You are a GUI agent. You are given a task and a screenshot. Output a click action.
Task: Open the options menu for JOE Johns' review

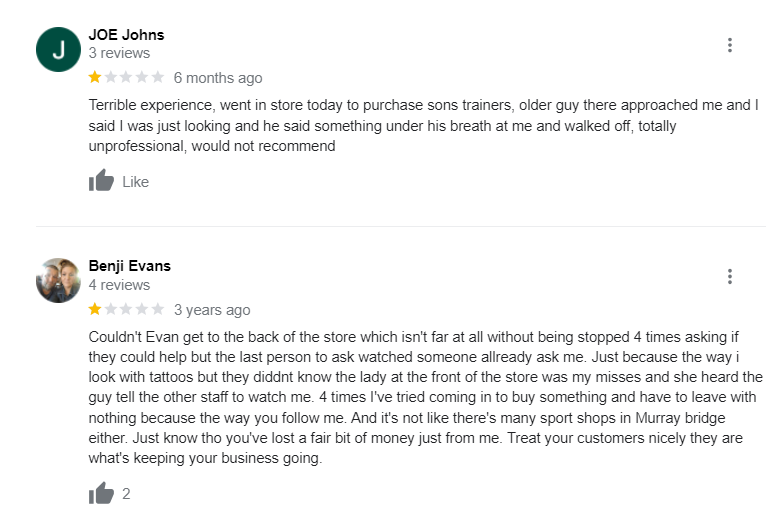[x=730, y=45]
